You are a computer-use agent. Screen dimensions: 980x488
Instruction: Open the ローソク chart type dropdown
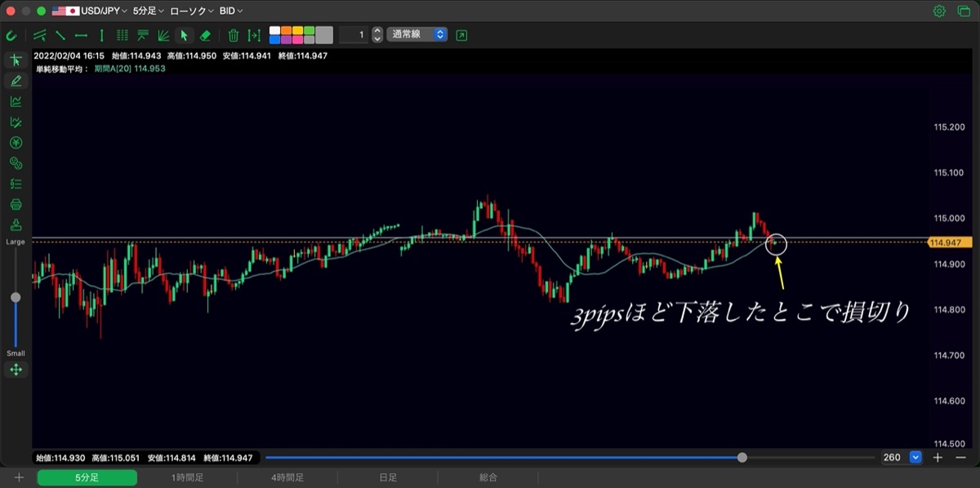pos(192,11)
